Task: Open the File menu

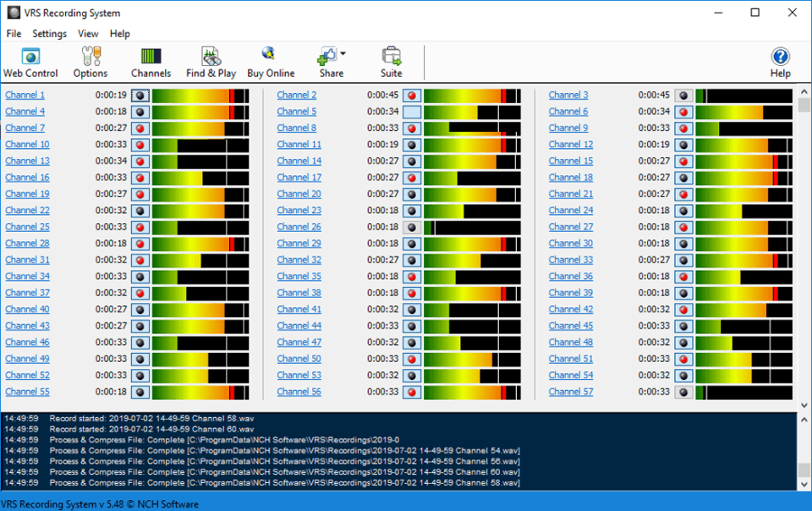Action: coord(13,34)
